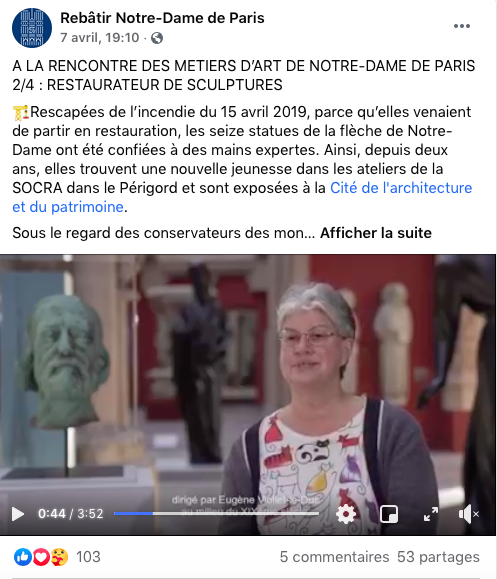Open the 103 reactions count

click(x=88, y=557)
